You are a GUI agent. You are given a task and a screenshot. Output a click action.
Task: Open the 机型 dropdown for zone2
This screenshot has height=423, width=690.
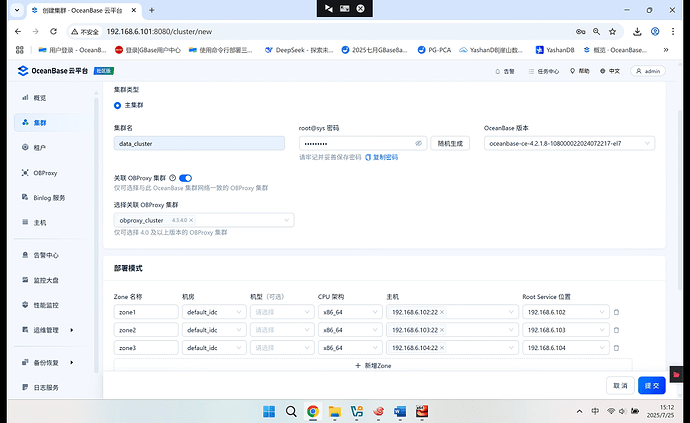point(282,330)
